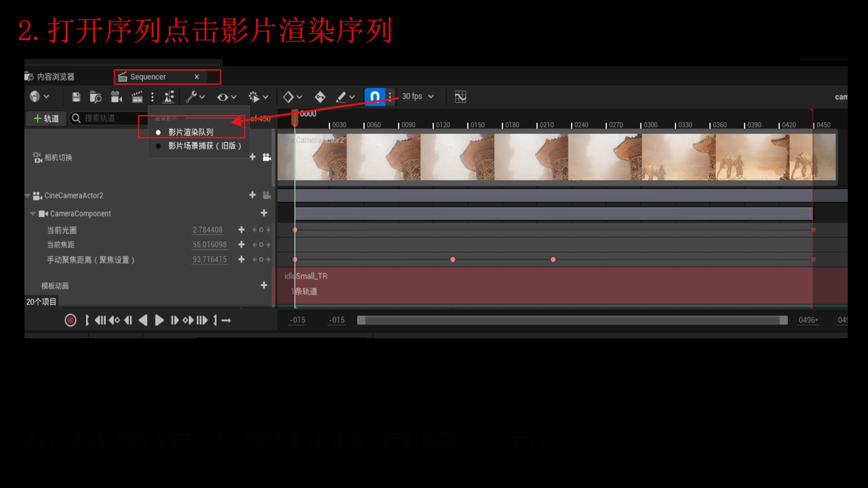
Task: Jump to start of sequence button
Action: coord(100,320)
